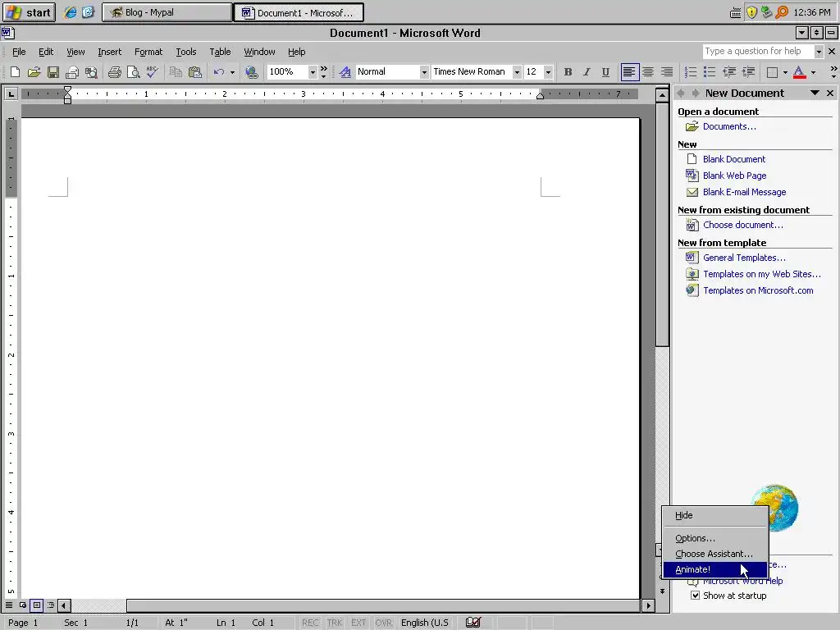
Task: Open the Times New Roman font dropdown
Action: pos(517,72)
